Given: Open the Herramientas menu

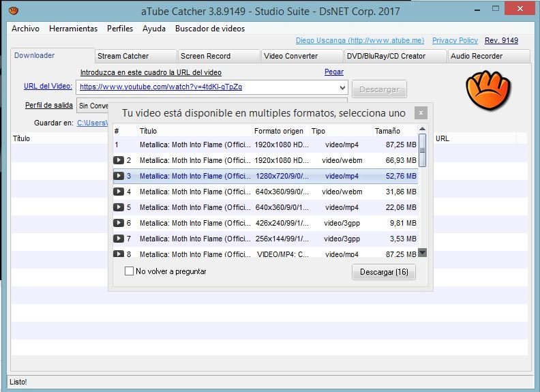Looking at the screenshot, I should [74, 29].
